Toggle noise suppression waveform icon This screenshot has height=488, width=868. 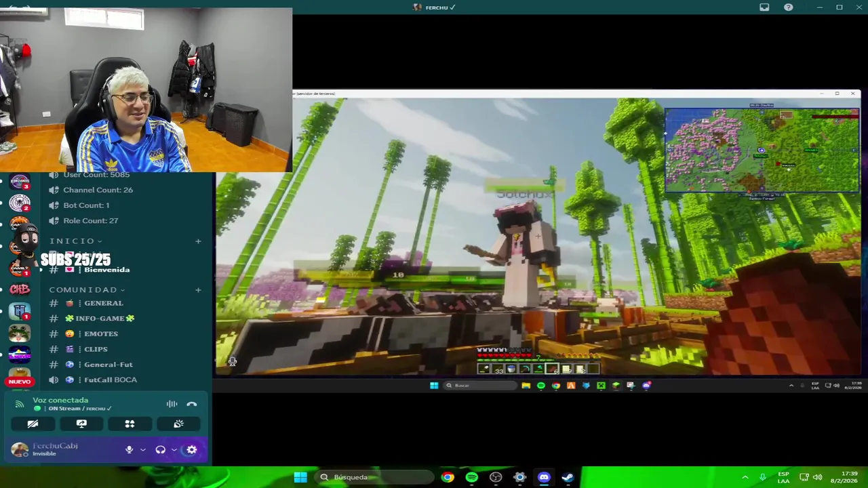[172, 404]
